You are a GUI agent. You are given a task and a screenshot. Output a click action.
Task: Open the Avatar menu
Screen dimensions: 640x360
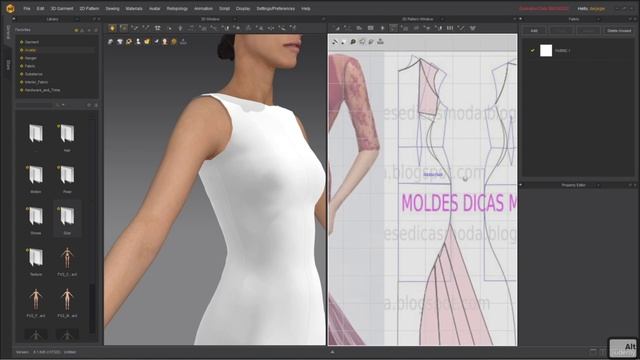click(154, 9)
